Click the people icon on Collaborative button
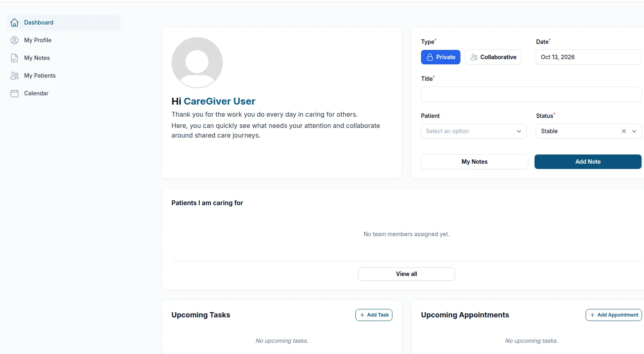The width and height of the screenshot is (644, 354). pos(474,57)
